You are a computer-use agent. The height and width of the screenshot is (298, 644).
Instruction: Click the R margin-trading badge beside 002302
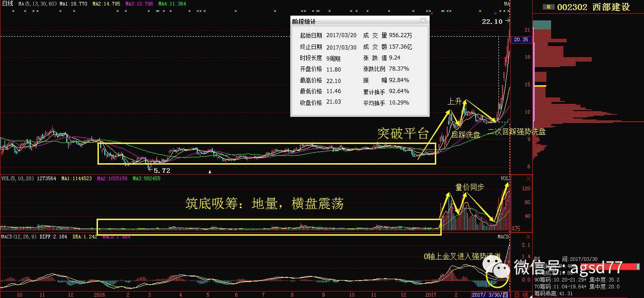[x=549, y=7]
